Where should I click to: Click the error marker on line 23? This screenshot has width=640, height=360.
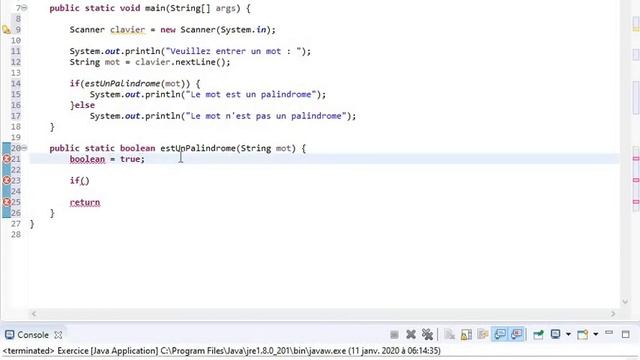7,180
